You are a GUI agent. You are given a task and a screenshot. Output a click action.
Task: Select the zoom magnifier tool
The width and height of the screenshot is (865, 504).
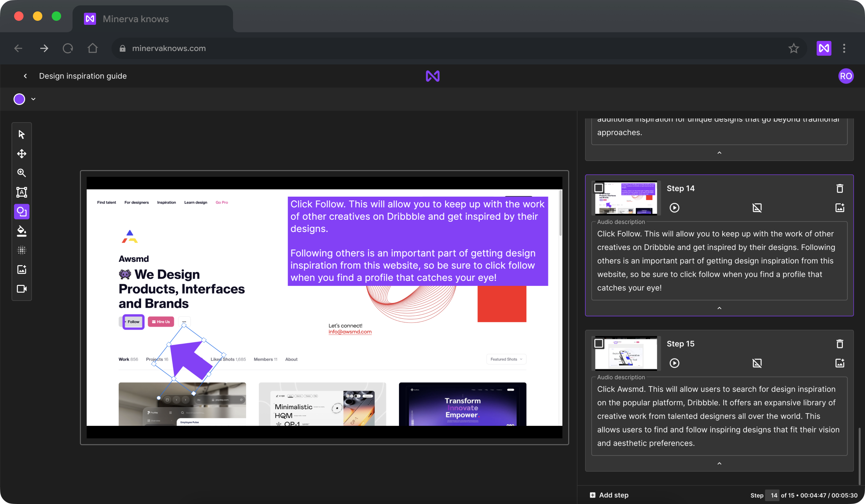[21, 173]
